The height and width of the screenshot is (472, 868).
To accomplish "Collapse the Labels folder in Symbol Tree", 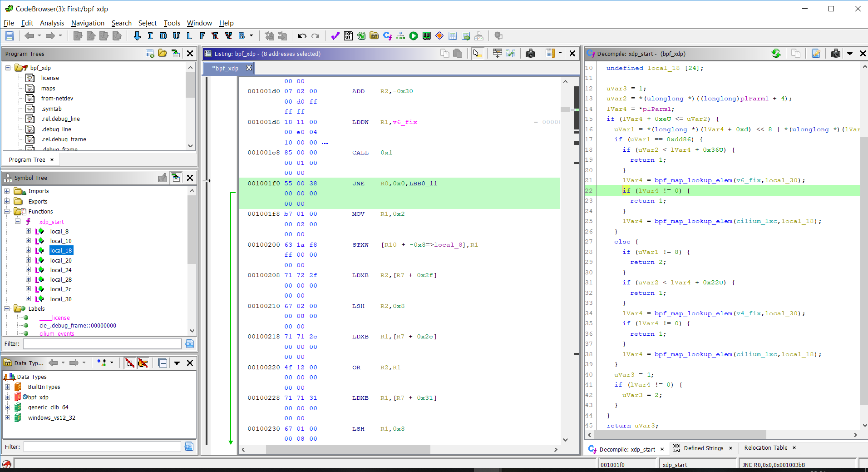I will [x=7, y=308].
